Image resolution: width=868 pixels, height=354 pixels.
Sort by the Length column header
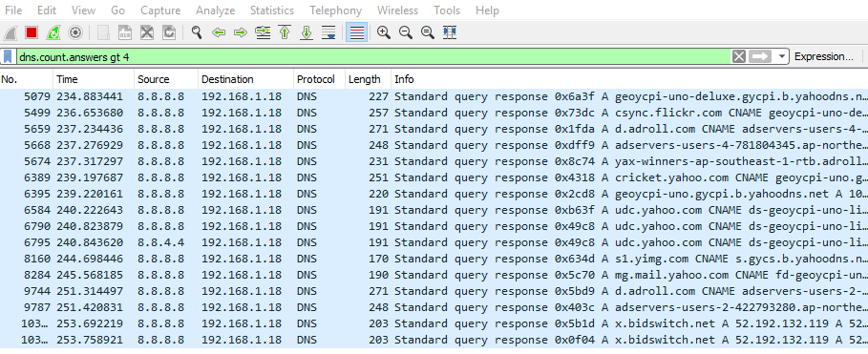tap(369, 79)
